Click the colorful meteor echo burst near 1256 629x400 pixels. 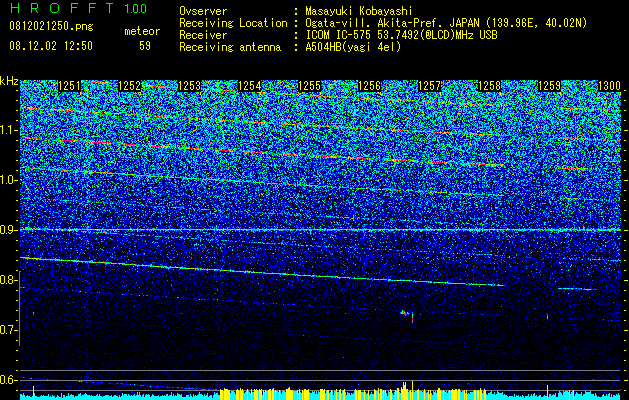[404, 313]
